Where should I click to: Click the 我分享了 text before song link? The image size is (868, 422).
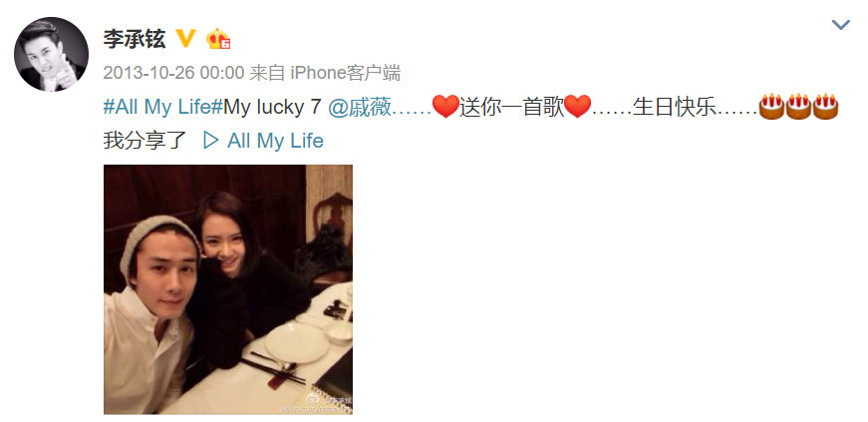click(145, 141)
